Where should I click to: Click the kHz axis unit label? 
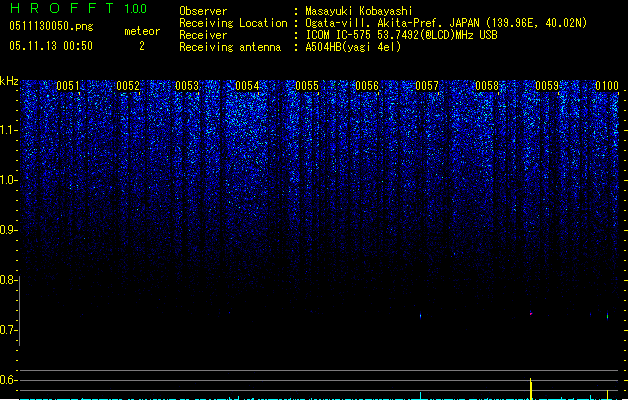click(9, 81)
